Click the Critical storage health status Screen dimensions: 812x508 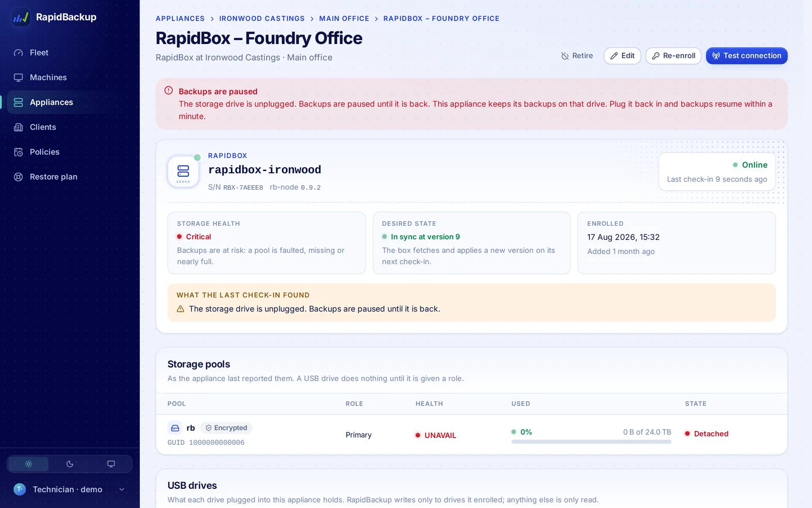pyautogui.click(x=194, y=237)
